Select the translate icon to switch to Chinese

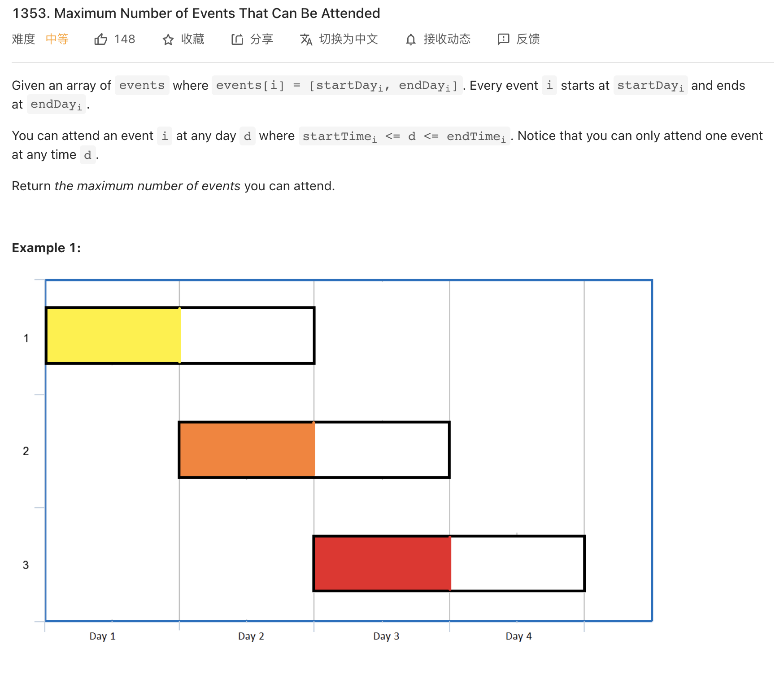(306, 39)
